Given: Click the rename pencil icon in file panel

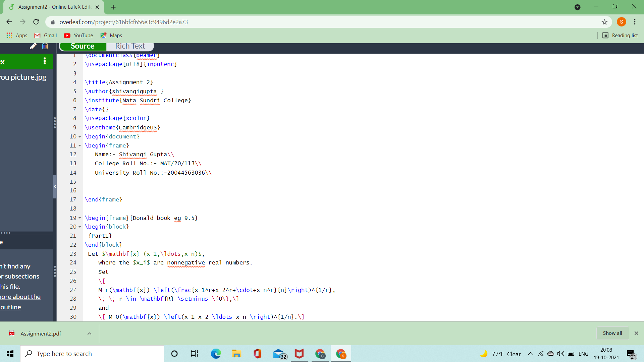Looking at the screenshot, I should (33, 46).
